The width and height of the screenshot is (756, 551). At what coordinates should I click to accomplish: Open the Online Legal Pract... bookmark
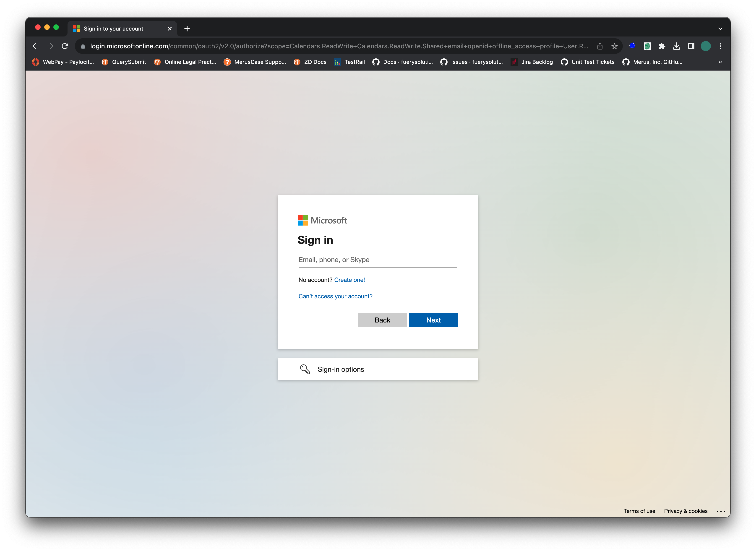pos(185,62)
